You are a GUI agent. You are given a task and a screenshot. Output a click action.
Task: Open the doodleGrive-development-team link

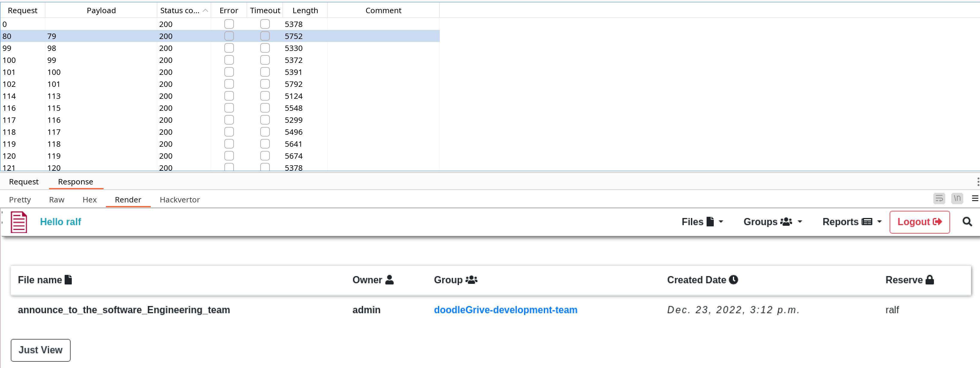[505, 310]
